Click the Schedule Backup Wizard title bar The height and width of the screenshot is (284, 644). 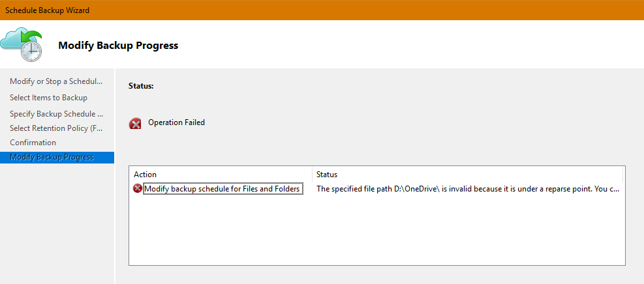coord(322,10)
